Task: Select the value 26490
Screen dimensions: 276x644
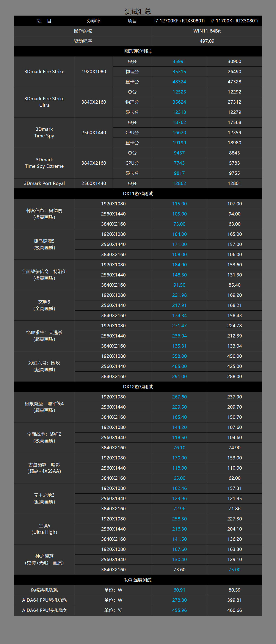Action: (234, 71)
